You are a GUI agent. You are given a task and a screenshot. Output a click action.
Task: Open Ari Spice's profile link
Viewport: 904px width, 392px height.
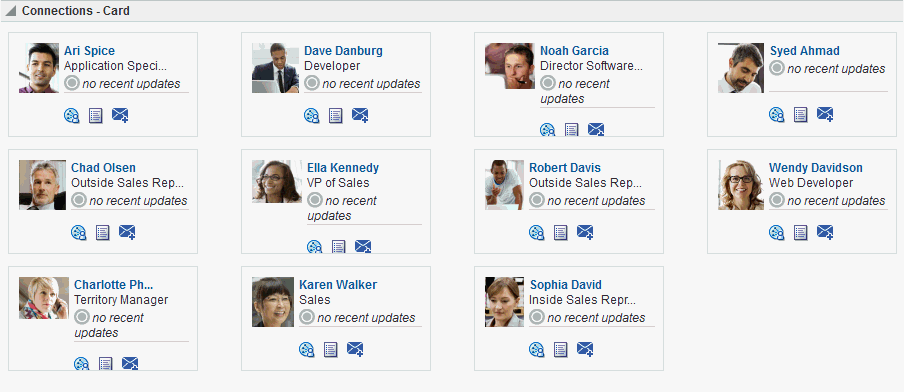[x=89, y=51]
